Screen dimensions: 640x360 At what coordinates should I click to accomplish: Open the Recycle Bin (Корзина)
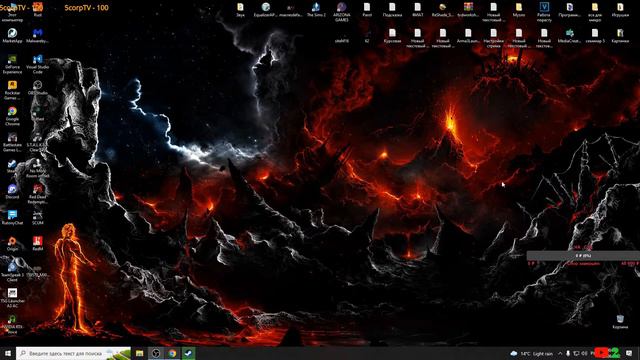pyautogui.click(x=620, y=322)
